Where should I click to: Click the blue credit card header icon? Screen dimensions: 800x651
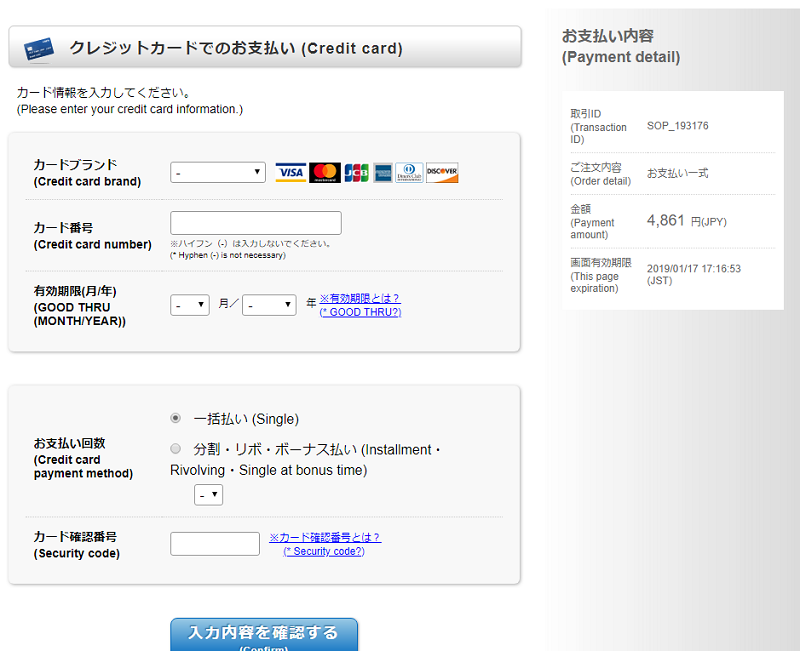39,47
